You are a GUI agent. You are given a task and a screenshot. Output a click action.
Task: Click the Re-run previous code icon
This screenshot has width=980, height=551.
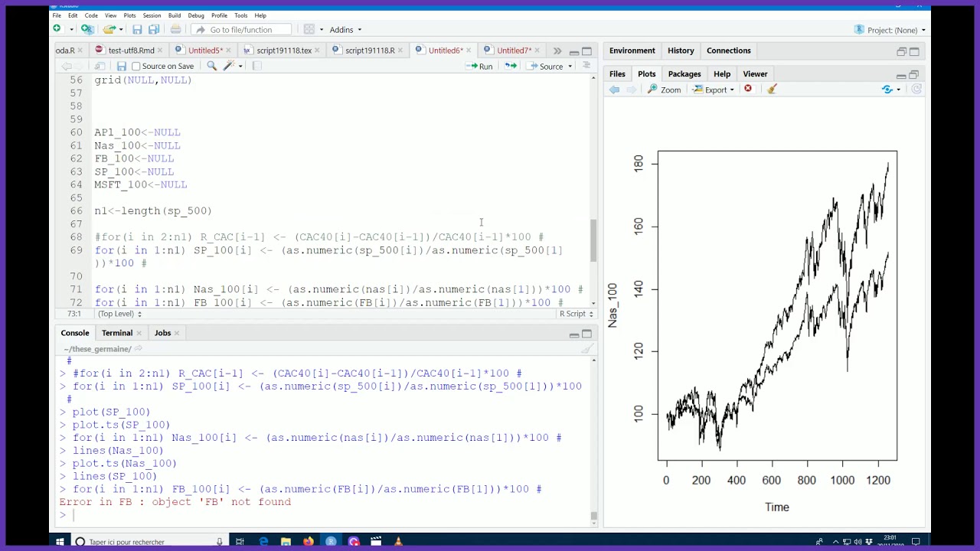point(510,67)
